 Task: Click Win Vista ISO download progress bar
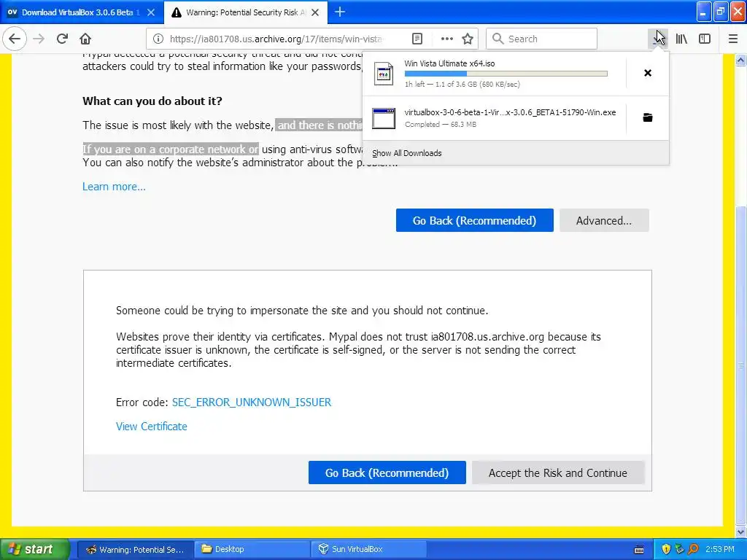506,74
